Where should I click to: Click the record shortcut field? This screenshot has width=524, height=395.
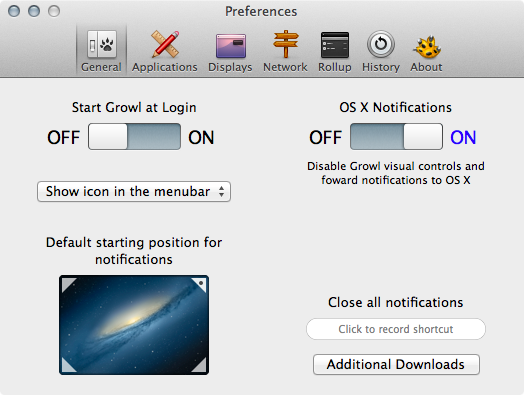click(396, 329)
